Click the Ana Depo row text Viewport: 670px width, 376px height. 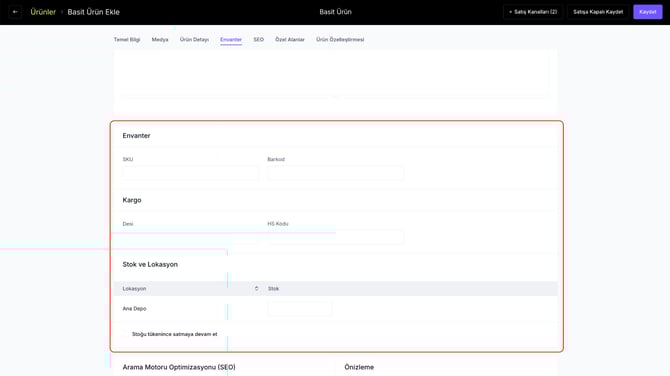134,308
